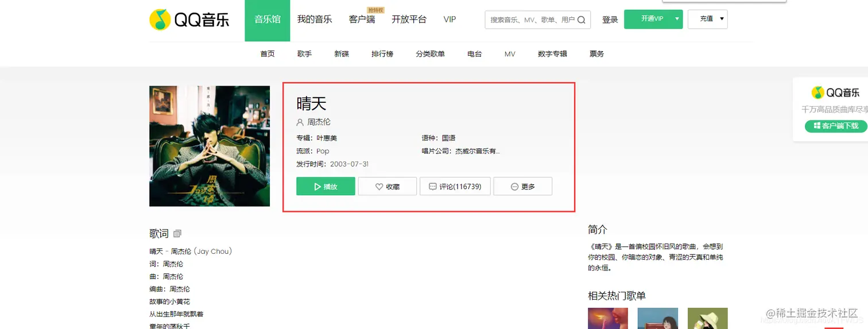Open comments via 评论(116739) button
Image resolution: width=868 pixels, height=329 pixels.
pyautogui.click(x=455, y=187)
